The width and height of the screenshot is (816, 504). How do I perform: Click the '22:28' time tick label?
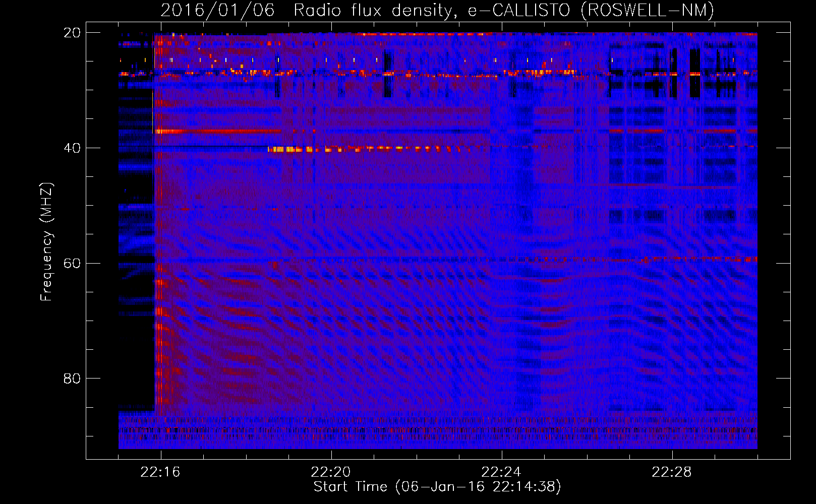672,472
